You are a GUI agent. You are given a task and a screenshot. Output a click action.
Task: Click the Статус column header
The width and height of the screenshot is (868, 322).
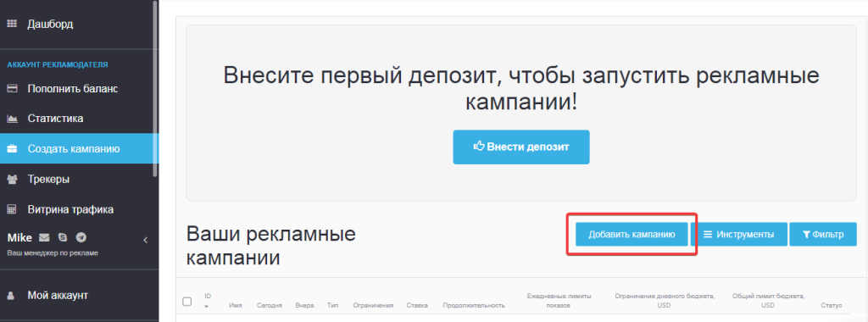pos(831,305)
